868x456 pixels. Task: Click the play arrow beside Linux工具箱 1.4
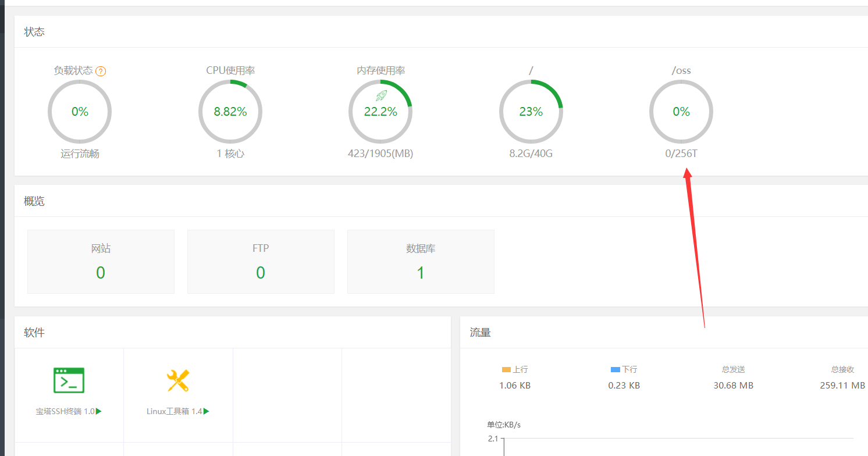tap(206, 411)
